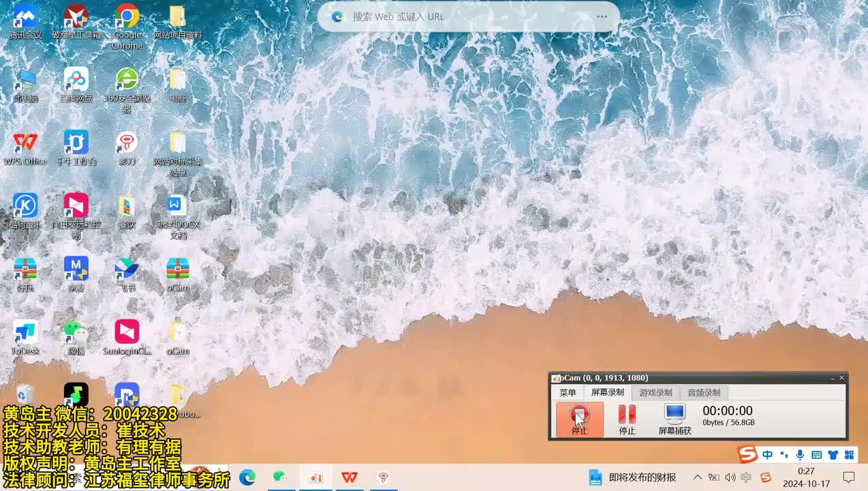
Task: Select the 餐饮 archive folder icon
Action: (x=127, y=211)
